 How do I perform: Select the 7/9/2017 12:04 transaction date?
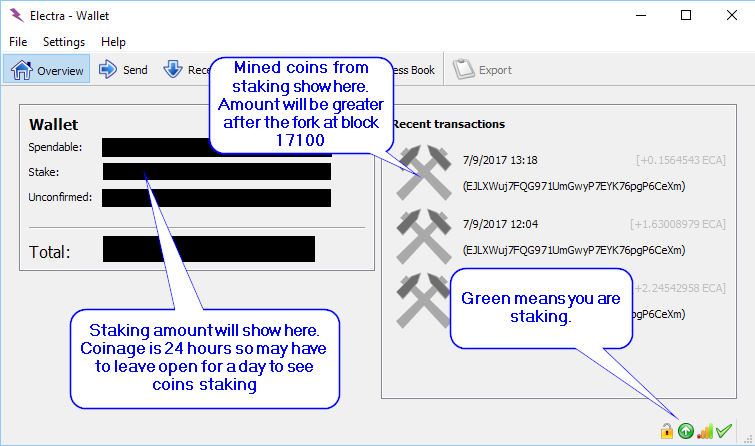point(500,224)
